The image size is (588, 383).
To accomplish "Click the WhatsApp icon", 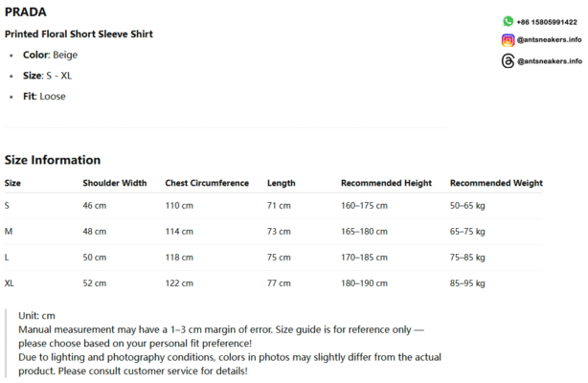I will tap(508, 21).
